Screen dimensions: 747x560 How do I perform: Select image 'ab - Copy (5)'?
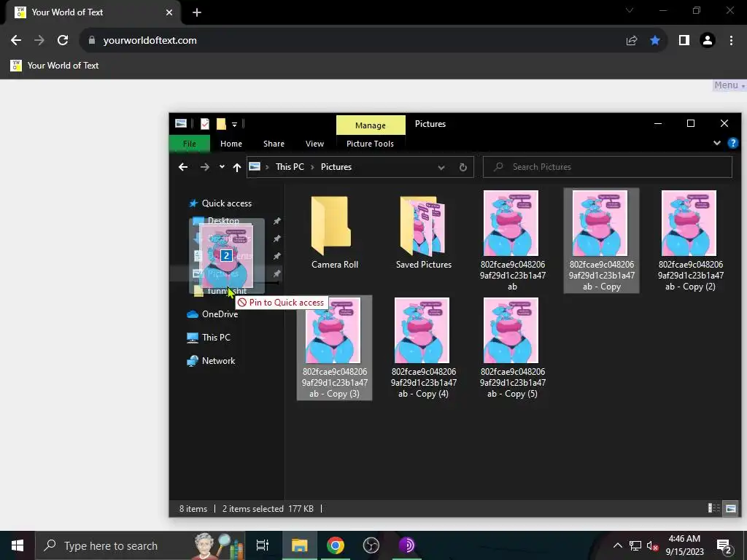(512, 348)
